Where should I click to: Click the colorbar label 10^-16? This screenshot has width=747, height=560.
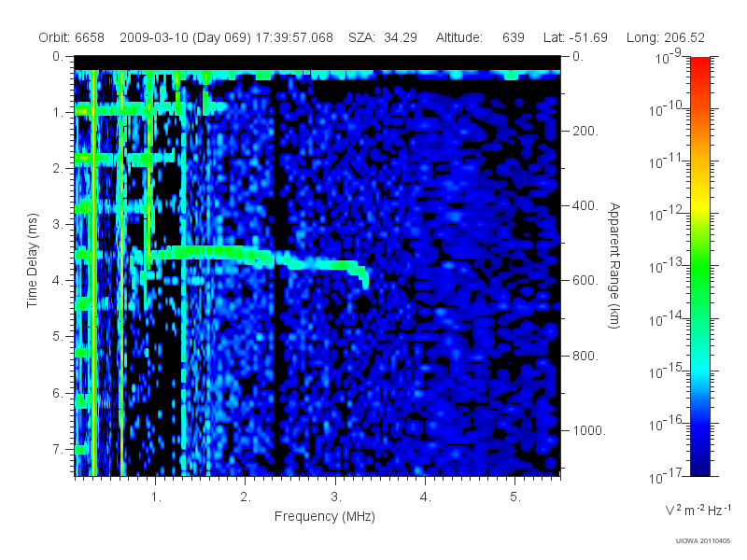(x=666, y=424)
